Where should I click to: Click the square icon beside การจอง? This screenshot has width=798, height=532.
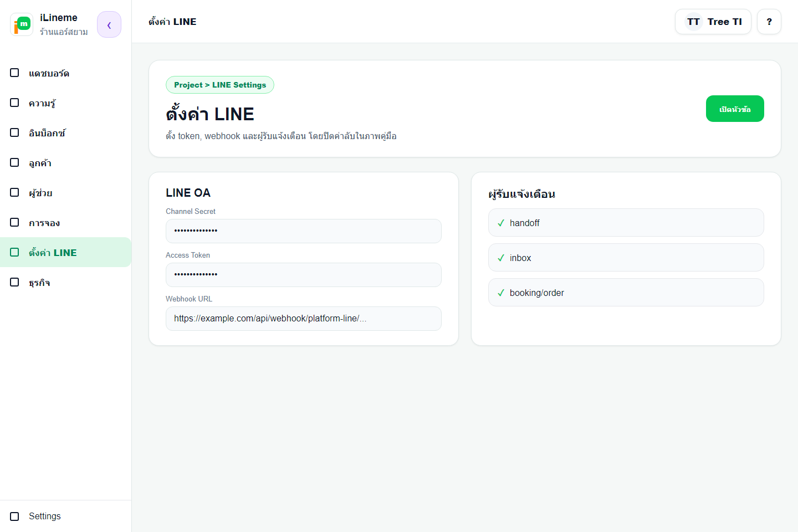pos(14,222)
